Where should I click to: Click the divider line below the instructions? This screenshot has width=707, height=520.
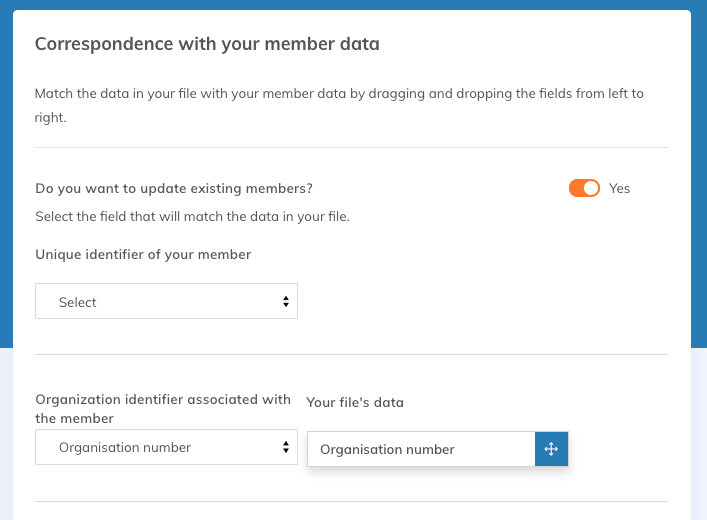click(351, 147)
